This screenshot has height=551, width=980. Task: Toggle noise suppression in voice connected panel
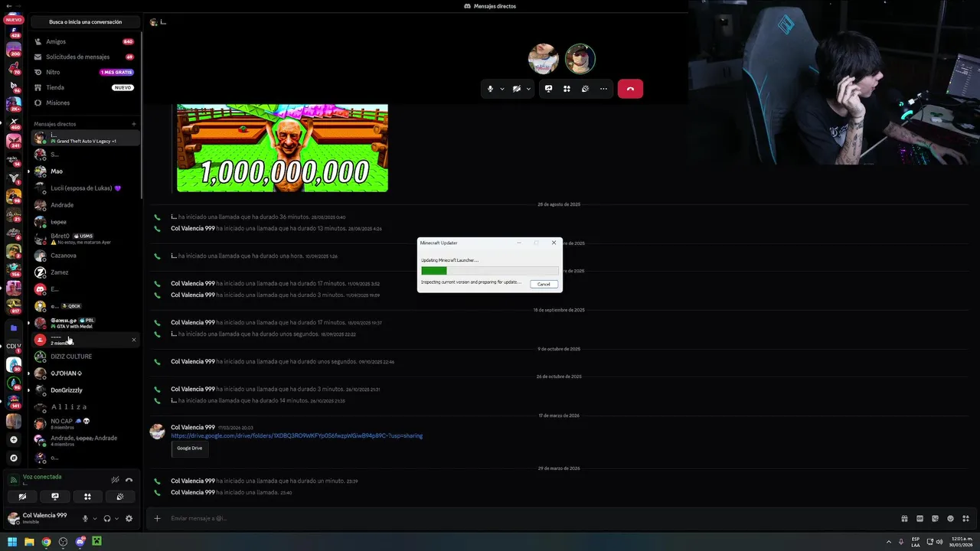click(x=115, y=480)
